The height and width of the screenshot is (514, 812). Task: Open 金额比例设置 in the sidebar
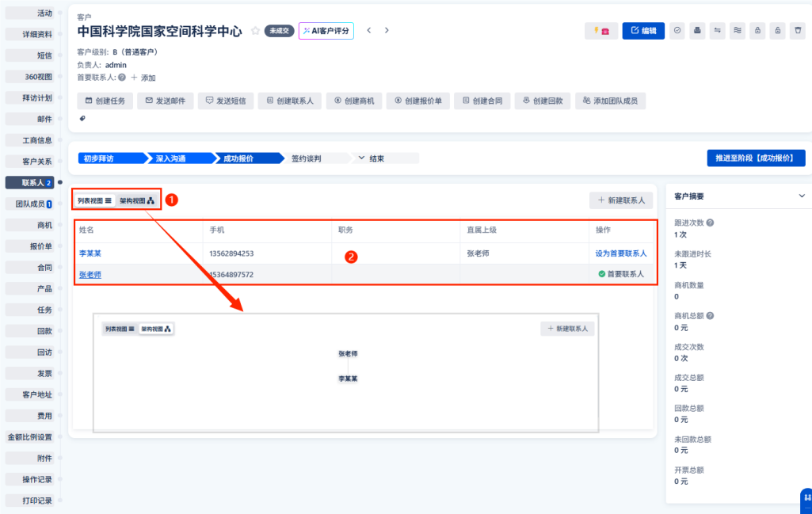click(x=29, y=437)
